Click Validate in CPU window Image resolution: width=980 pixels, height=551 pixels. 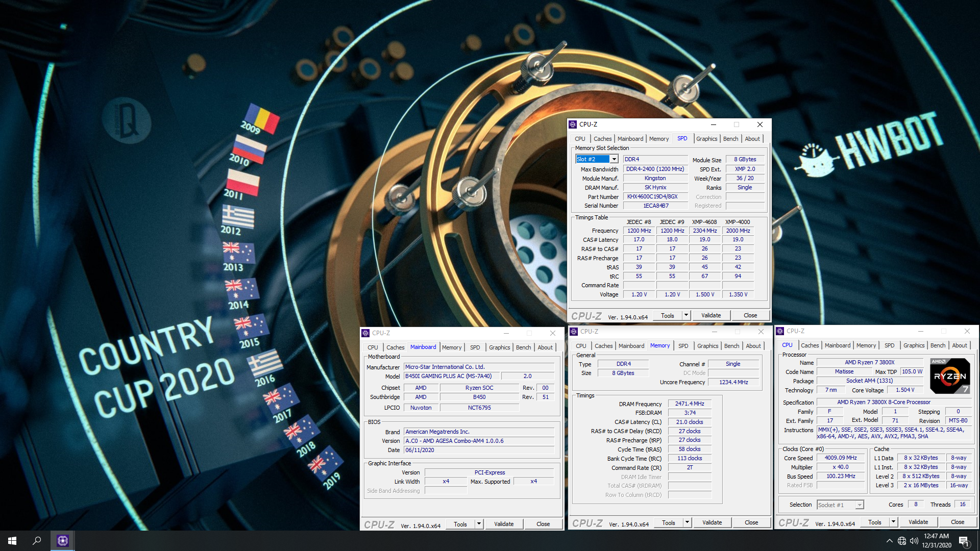(x=918, y=522)
